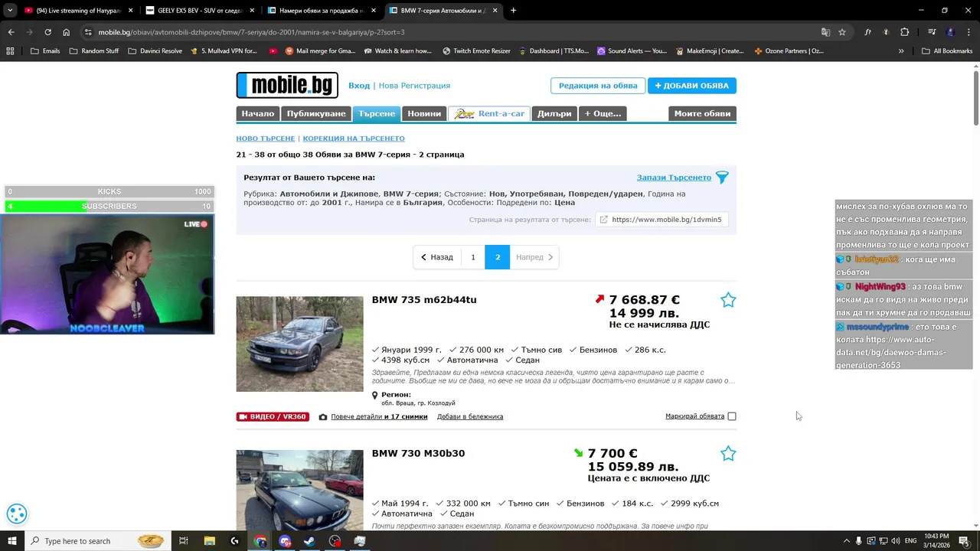Open File Explorer from the taskbar

click(210, 541)
